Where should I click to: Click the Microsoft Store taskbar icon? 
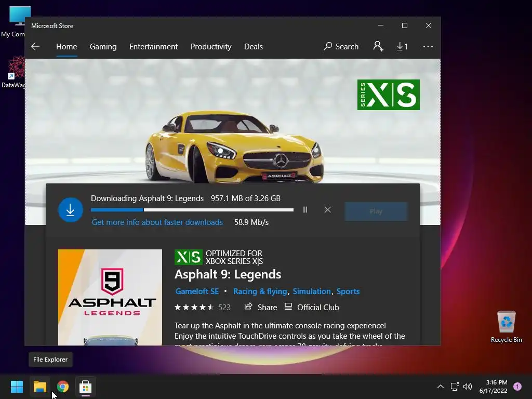click(x=86, y=387)
